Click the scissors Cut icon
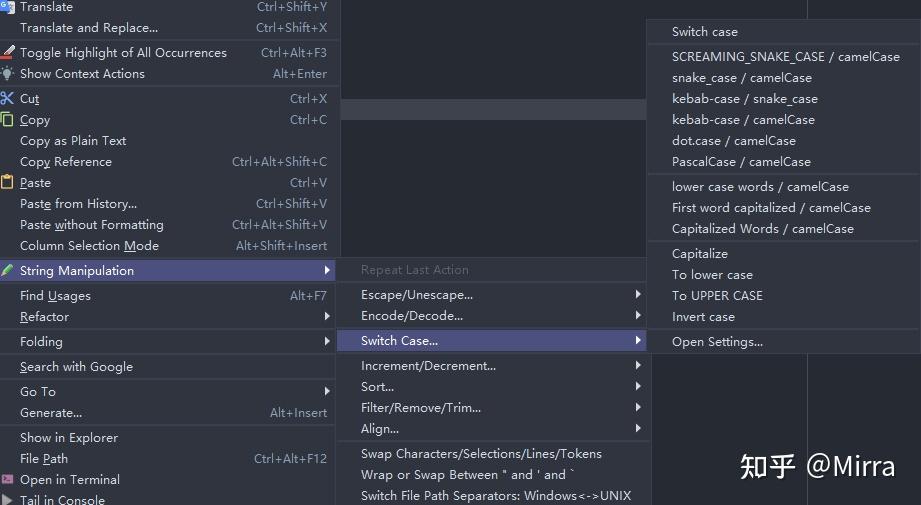The width and height of the screenshot is (921, 505). pyautogui.click(x=7, y=98)
